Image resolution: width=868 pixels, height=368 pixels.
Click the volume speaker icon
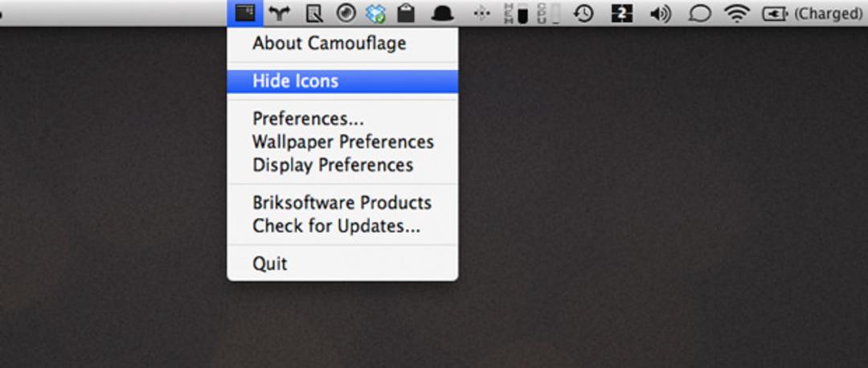click(661, 14)
